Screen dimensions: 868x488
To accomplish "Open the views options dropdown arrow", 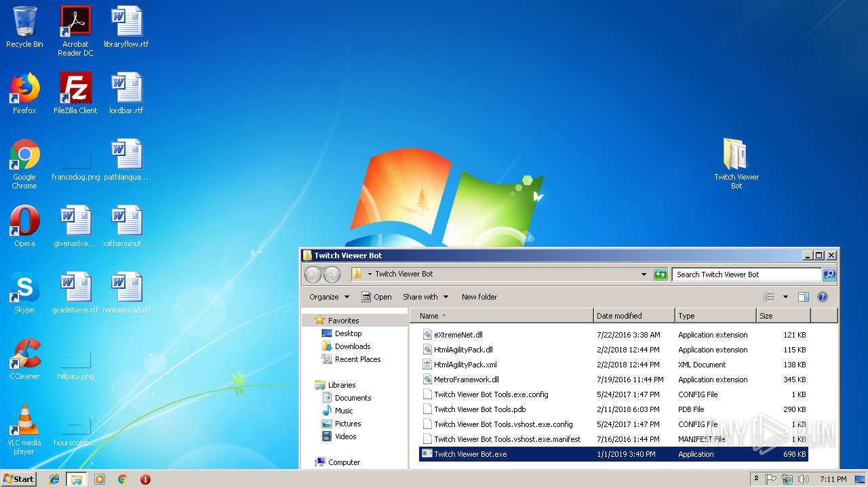I will 785,297.
